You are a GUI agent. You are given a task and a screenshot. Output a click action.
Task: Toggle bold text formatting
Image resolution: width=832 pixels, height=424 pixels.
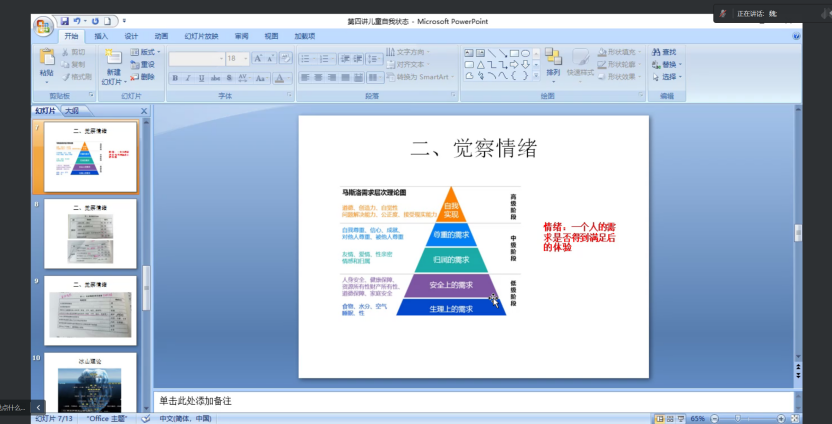[176, 77]
